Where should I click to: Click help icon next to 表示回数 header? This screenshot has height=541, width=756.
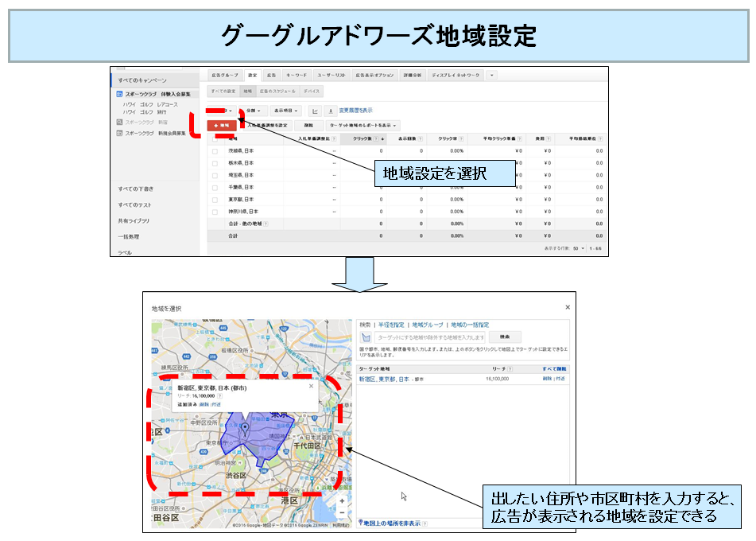pos(421,139)
